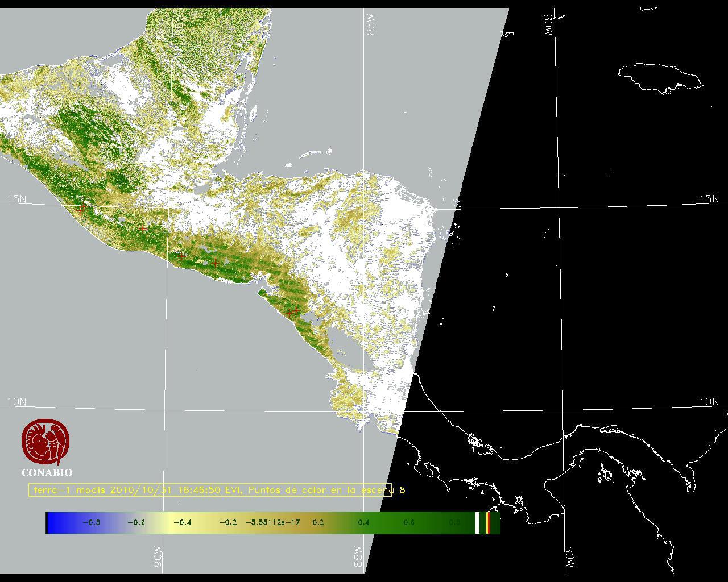Click the CONABIO red circular logo
The image size is (728, 582).
click(x=46, y=442)
